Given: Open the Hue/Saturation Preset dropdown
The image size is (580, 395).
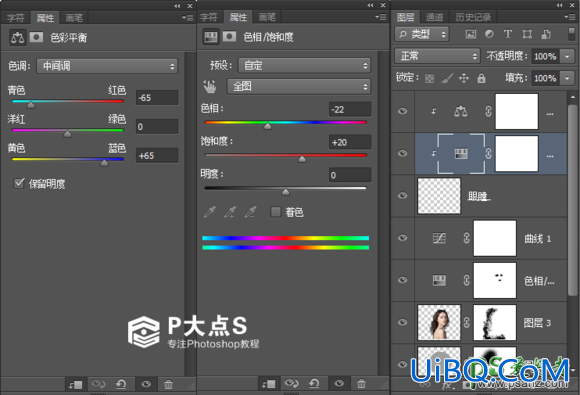Looking at the screenshot, I should point(304,65).
